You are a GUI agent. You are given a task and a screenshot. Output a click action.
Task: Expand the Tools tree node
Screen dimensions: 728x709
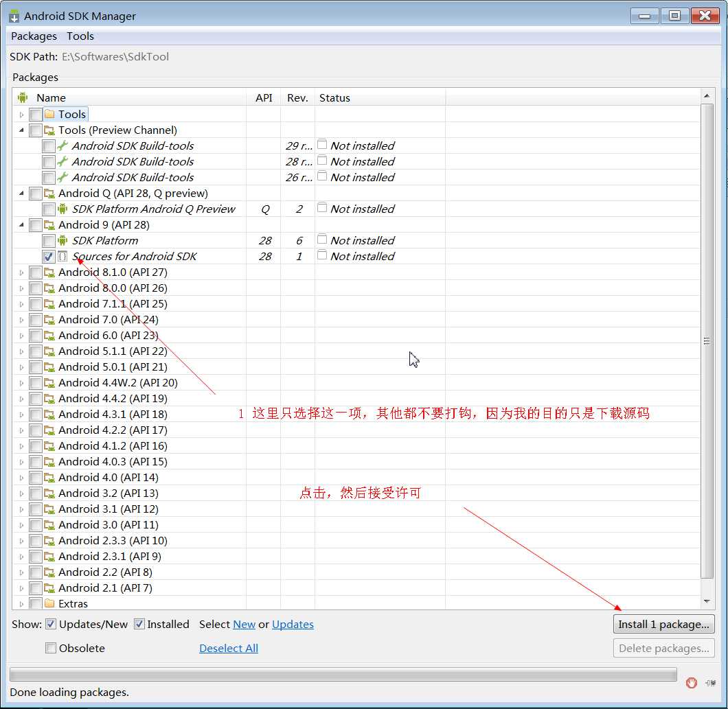[x=21, y=115]
